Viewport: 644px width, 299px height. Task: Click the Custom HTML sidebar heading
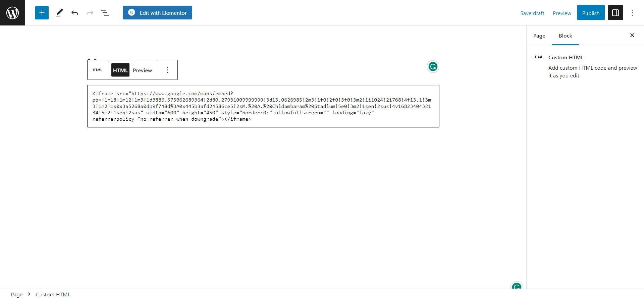pyautogui.click(x=566, y=57)
